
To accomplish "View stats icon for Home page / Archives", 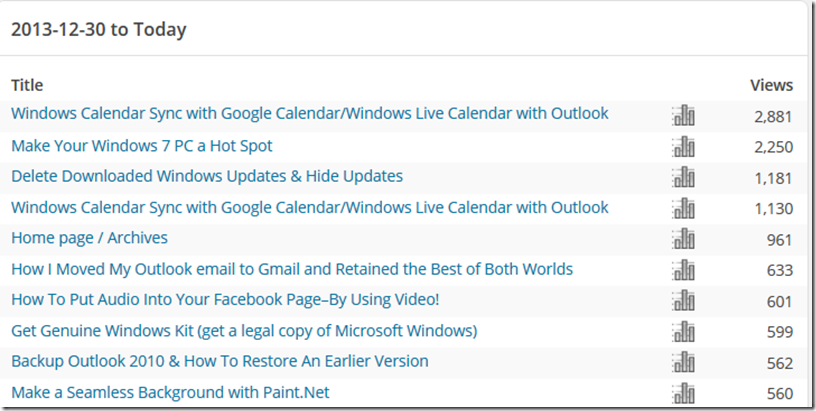I will pos(684,239).
